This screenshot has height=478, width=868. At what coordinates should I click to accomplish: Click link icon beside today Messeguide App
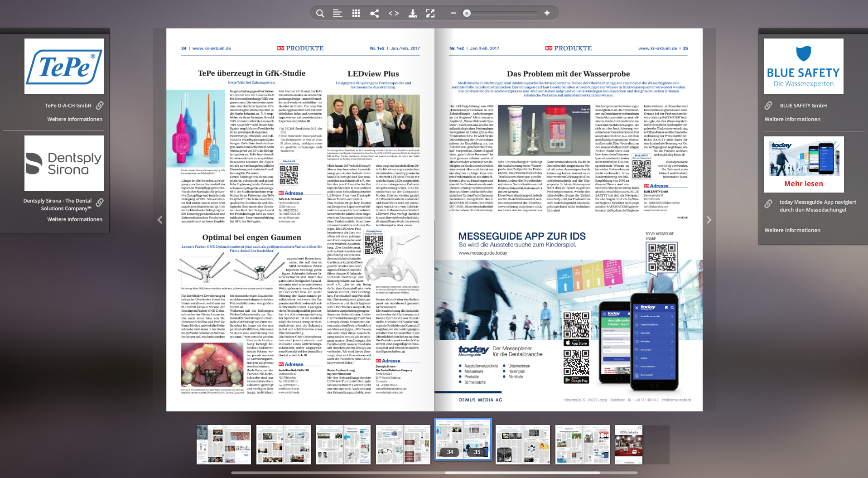tap(769, 204)
